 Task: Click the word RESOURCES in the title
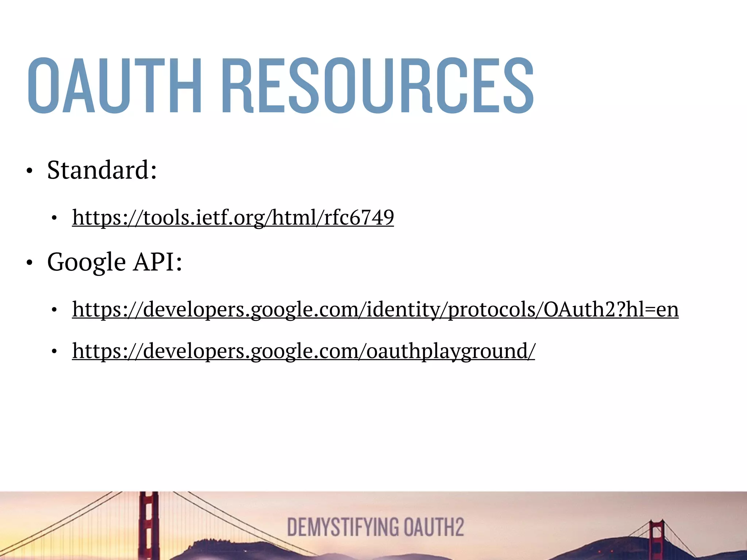coord(378,86)
